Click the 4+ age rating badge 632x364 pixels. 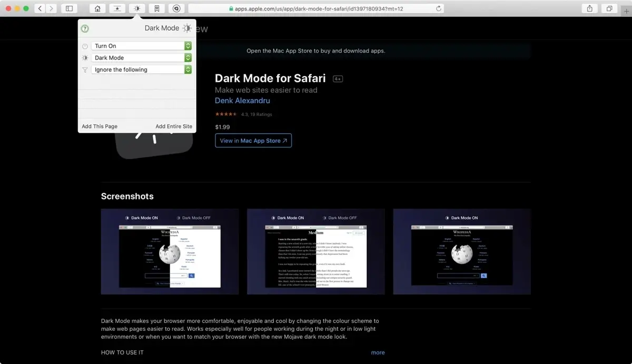[338, 79]
